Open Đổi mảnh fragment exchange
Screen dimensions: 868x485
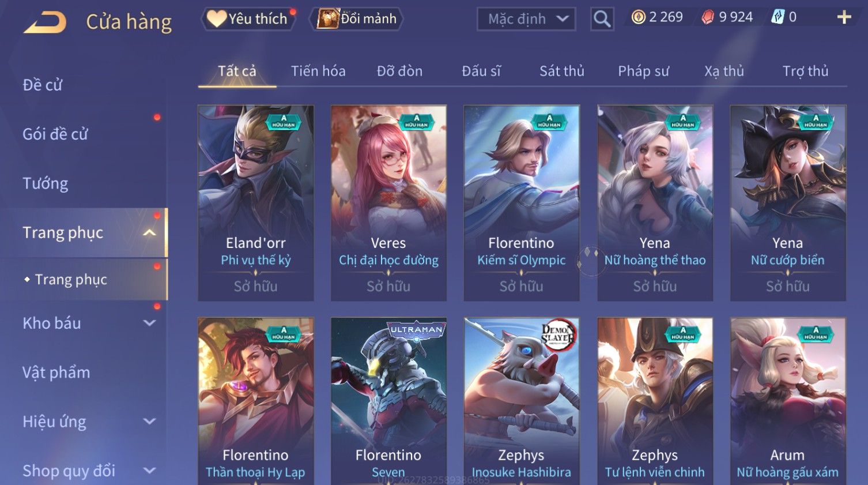click(x=357, y=18)
